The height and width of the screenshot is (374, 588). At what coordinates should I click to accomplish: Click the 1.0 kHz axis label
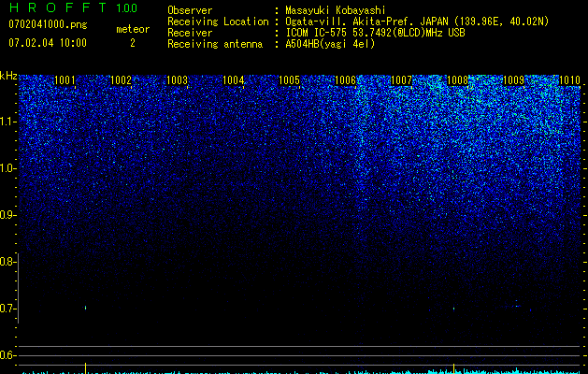click(x=7, y=168)
